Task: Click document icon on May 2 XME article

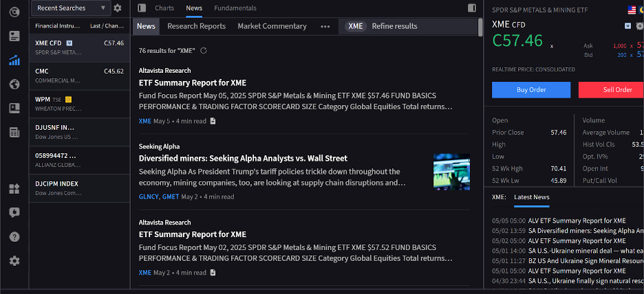Action: 213,273
